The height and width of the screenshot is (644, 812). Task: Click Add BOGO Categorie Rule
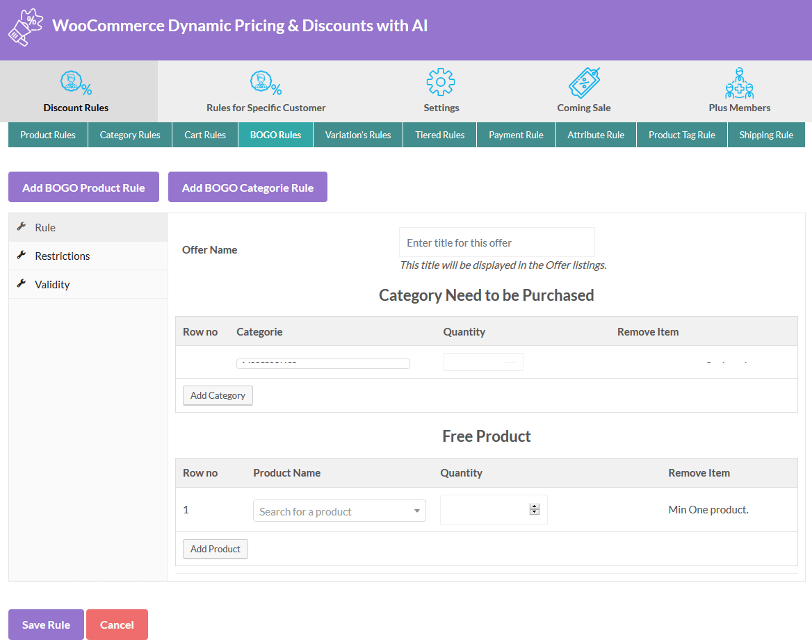click(x=247, y=187)
